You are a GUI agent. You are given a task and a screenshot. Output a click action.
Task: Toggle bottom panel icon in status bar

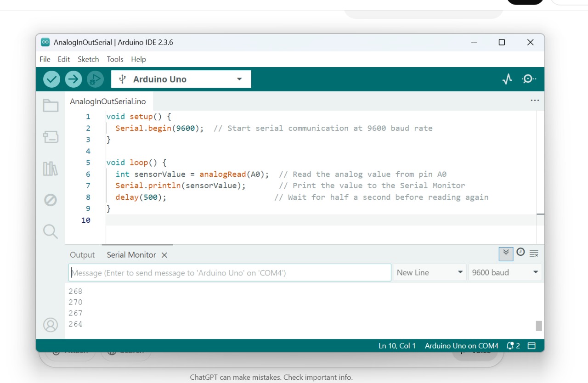[x=531, y=346]
